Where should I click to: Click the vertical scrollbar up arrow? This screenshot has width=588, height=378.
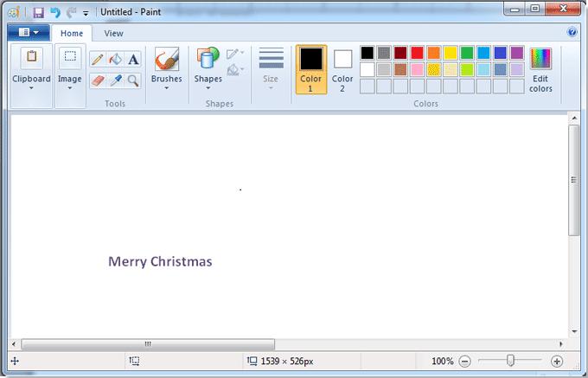coord(574,119)
